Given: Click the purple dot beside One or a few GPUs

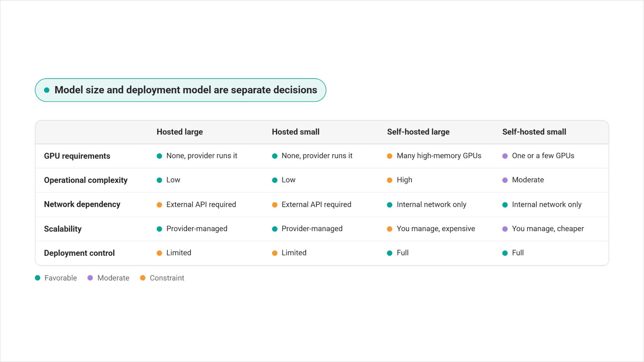Looking at the screenshot, I should pos(505,156).
